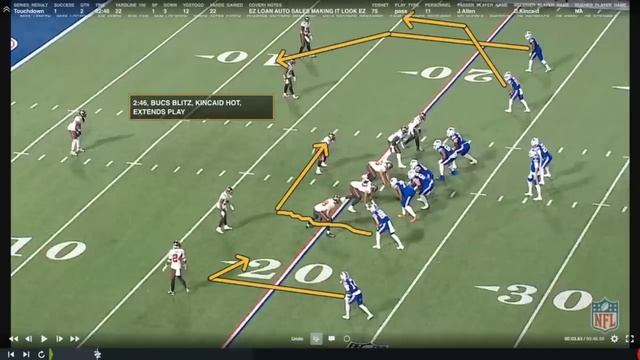Click the 'pass' play type value
This screenshot has height=360, width=640.
[400, 11]
